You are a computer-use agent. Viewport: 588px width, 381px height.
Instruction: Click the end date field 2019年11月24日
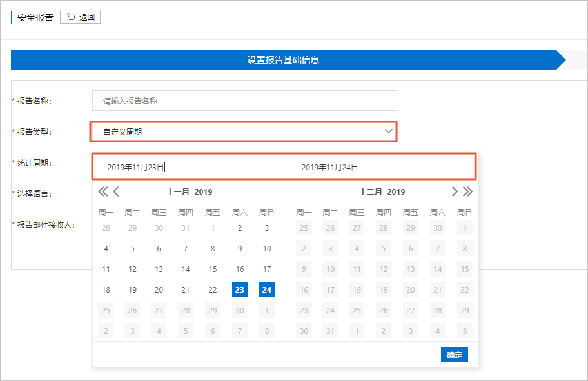[382, 167]
